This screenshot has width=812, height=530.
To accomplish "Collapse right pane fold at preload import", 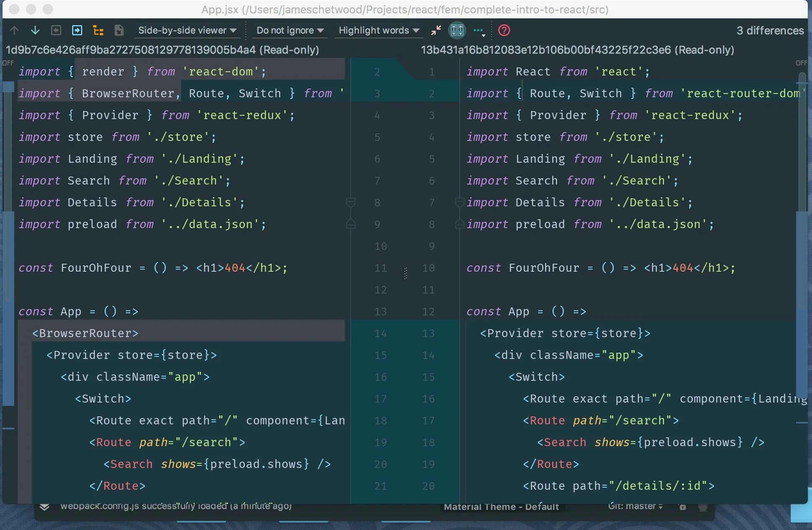I will pyautogui.click(x=460, y=224).
